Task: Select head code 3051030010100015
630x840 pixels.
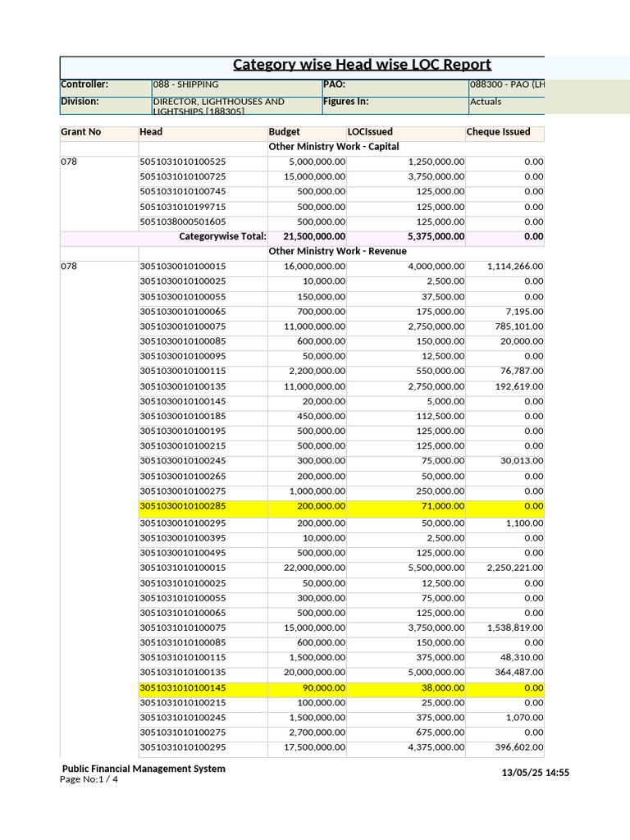Action: [x=183, y=267]
